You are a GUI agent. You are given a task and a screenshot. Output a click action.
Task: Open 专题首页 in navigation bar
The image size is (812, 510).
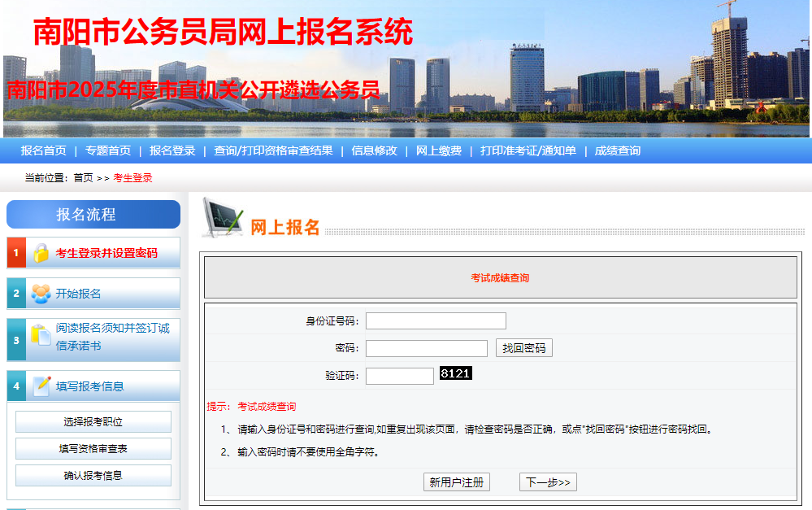[108, 150]
